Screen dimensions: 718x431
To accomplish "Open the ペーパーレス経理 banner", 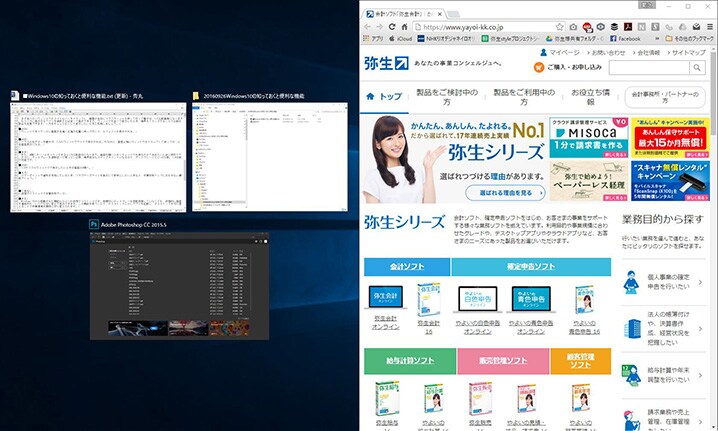I will 588,180.
